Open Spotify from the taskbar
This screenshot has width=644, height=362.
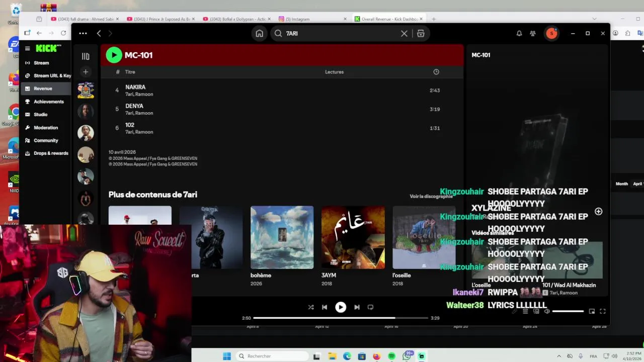click(x=392, y=356)
